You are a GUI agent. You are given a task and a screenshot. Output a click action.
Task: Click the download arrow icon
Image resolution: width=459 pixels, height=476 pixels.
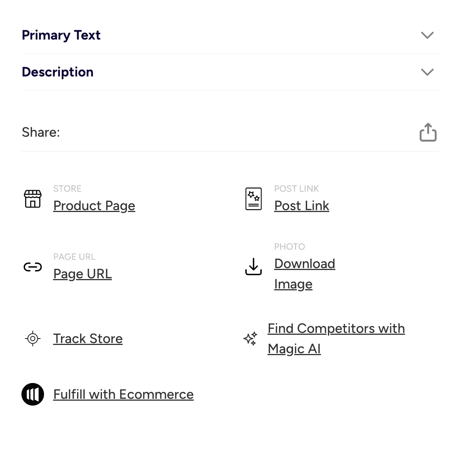tap(254, 267)
